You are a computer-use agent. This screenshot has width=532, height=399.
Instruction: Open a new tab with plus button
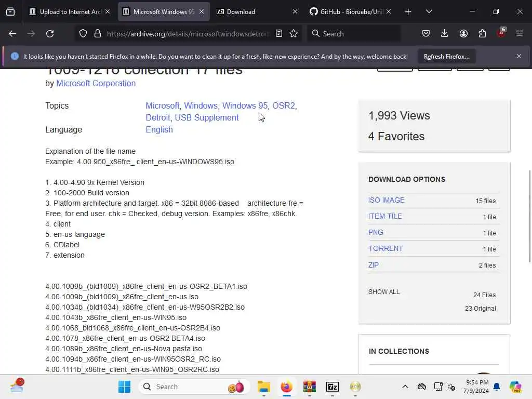(408, 12)
